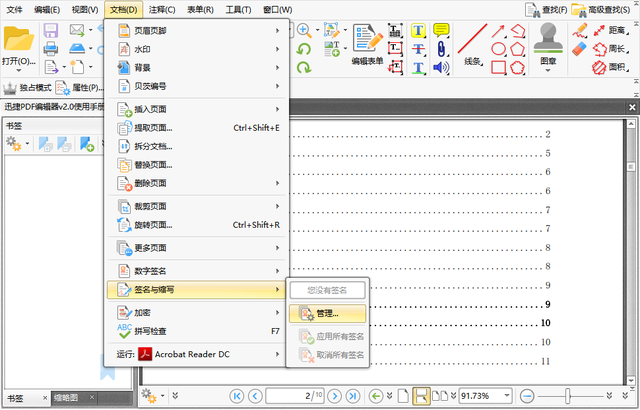Open the folder icon labeled 打开(O)
The height and width of the screenshot is (410, 640).
pos(18,39)
